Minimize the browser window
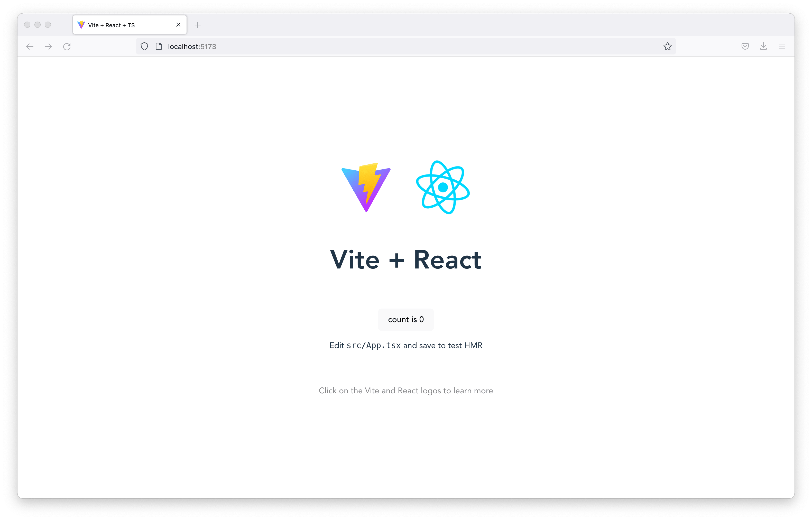812x520 pixels. click(x=38, y=25)
